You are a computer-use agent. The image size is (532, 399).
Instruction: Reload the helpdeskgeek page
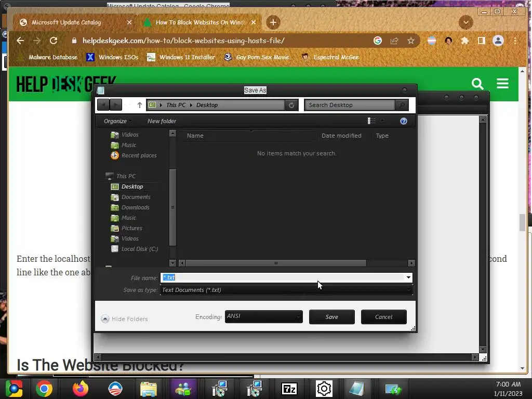click(x=54, y=41)
